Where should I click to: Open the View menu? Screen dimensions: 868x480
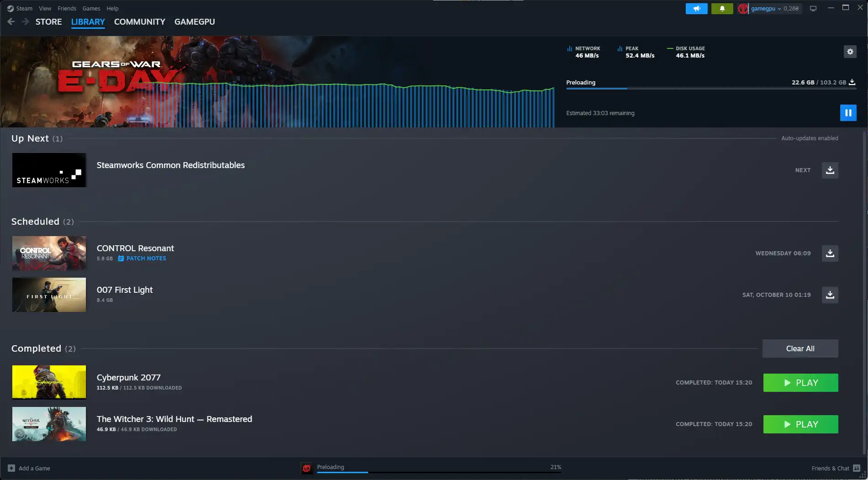[x=45, y=8]
